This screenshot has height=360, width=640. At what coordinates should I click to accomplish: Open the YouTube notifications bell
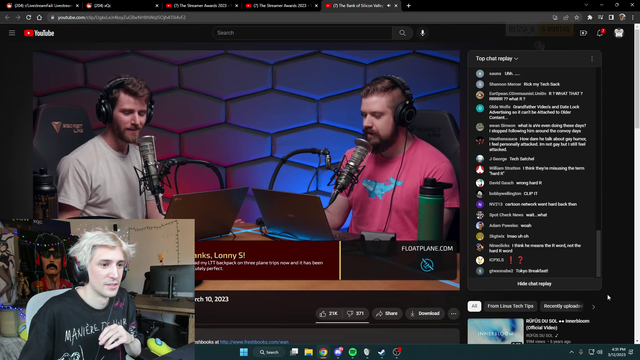(x=600, y=33)
